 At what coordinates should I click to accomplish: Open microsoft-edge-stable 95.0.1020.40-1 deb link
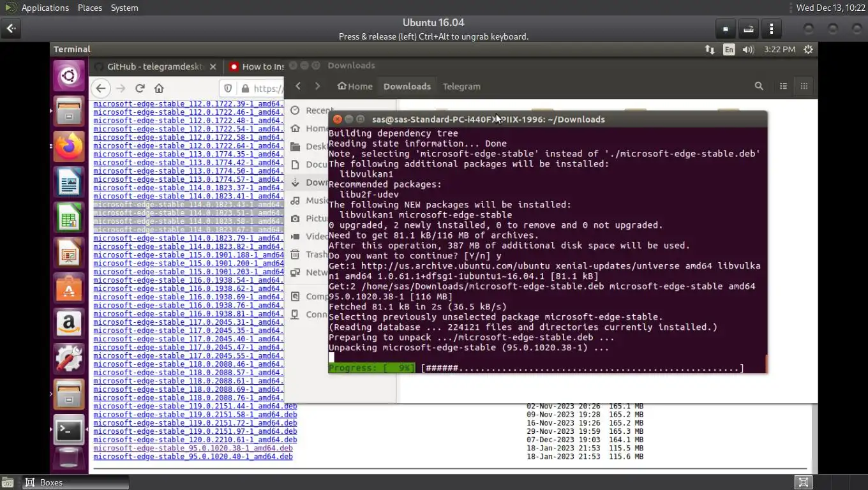coord(193,456)
